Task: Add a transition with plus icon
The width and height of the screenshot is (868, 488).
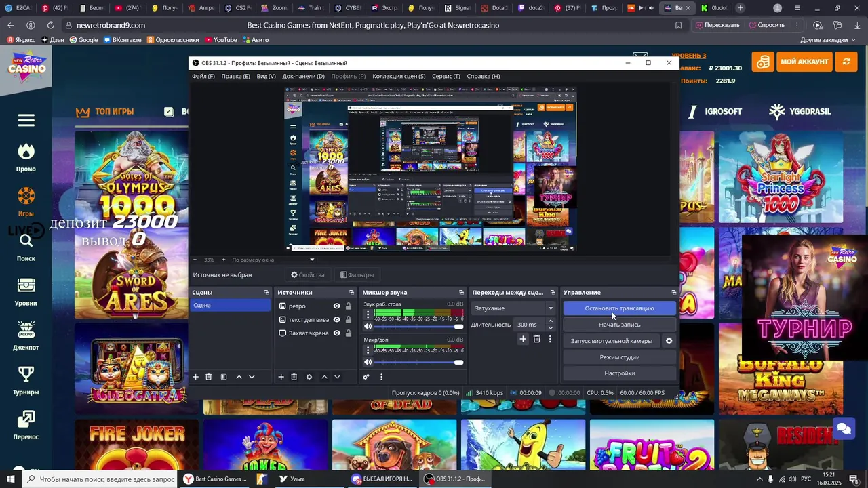Action: click(x=523, y=339)
